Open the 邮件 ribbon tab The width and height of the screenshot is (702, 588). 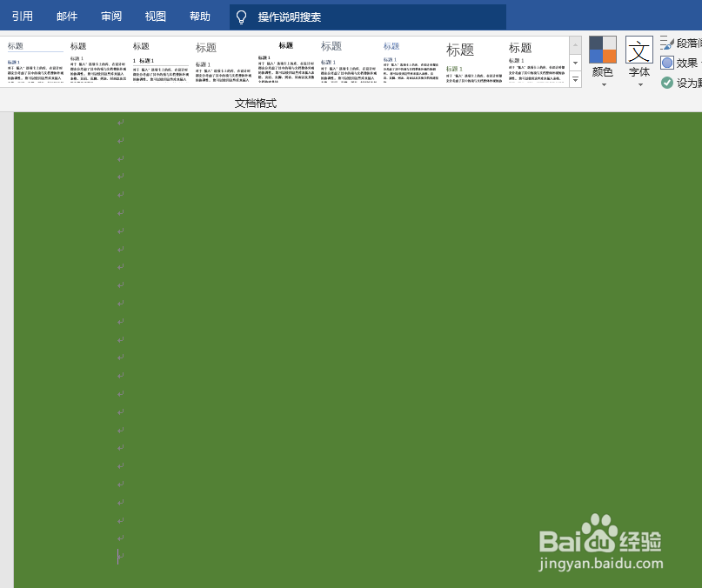click(66, 16)
